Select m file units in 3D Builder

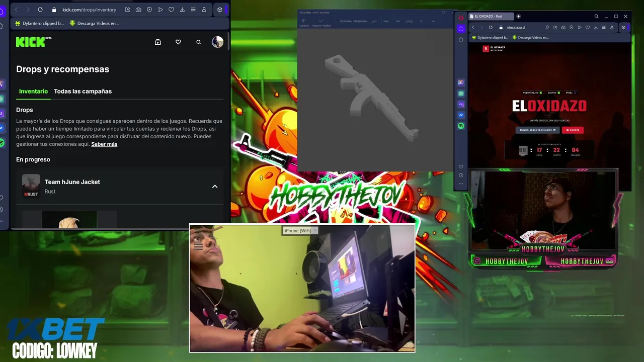coord(433,21)
